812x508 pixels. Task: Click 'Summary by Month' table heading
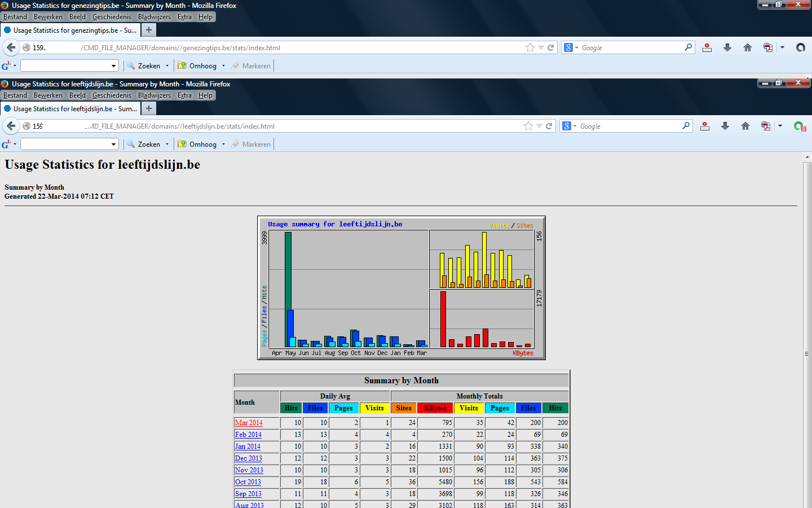[401, 380]
